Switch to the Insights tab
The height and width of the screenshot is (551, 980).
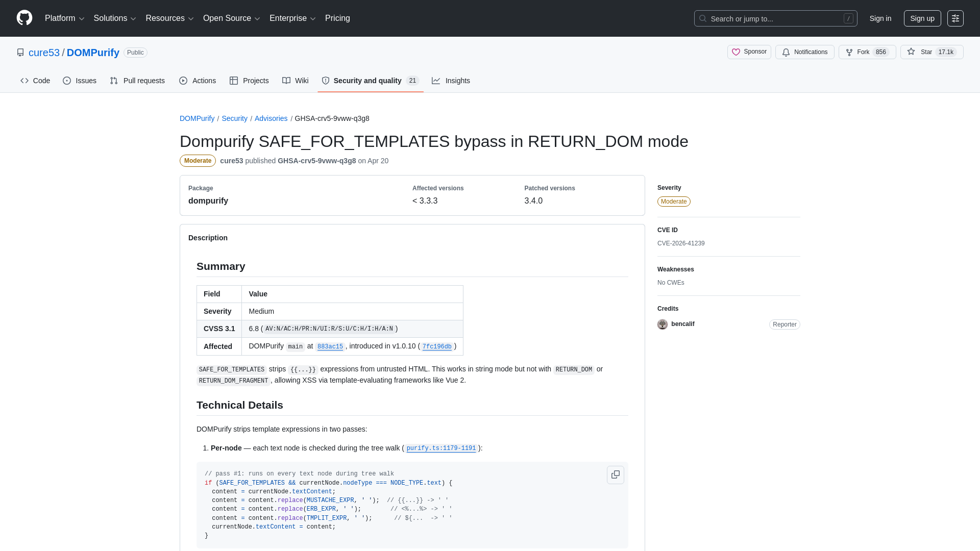coord(451,81)
